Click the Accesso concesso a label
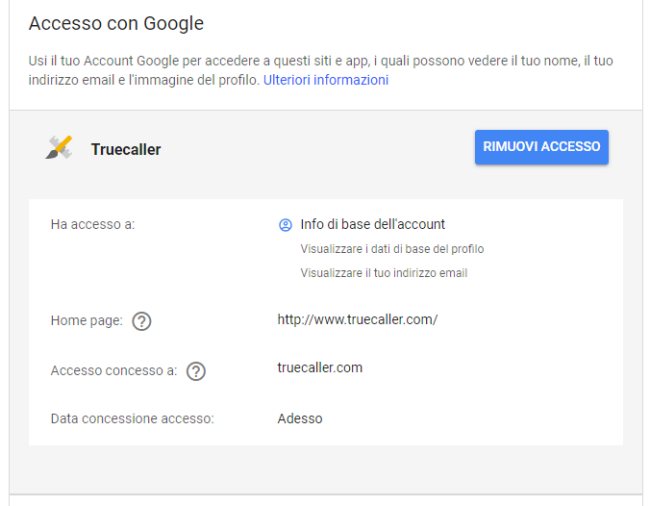Viewport: 650px width, 506px height. (x=114, y=370)
